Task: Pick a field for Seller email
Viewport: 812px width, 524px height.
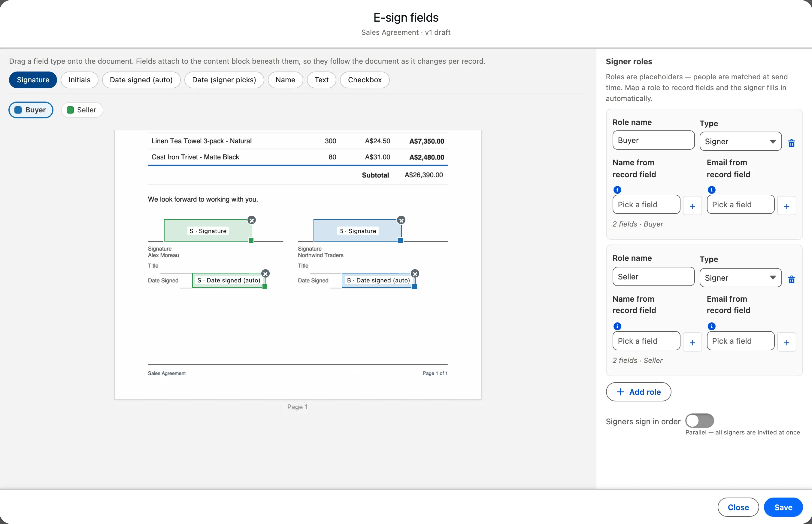Action: coord(740,341)
